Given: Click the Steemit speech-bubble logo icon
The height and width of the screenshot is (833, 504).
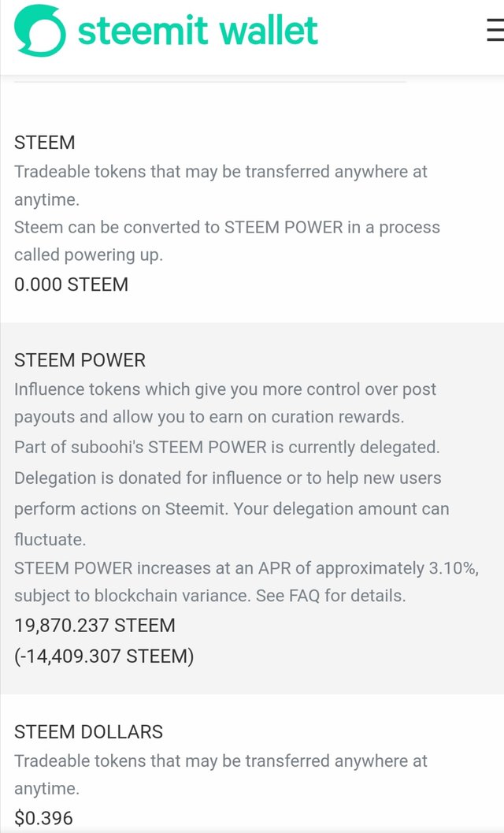Looking at the screenshot, I should (x=40, y=30).
